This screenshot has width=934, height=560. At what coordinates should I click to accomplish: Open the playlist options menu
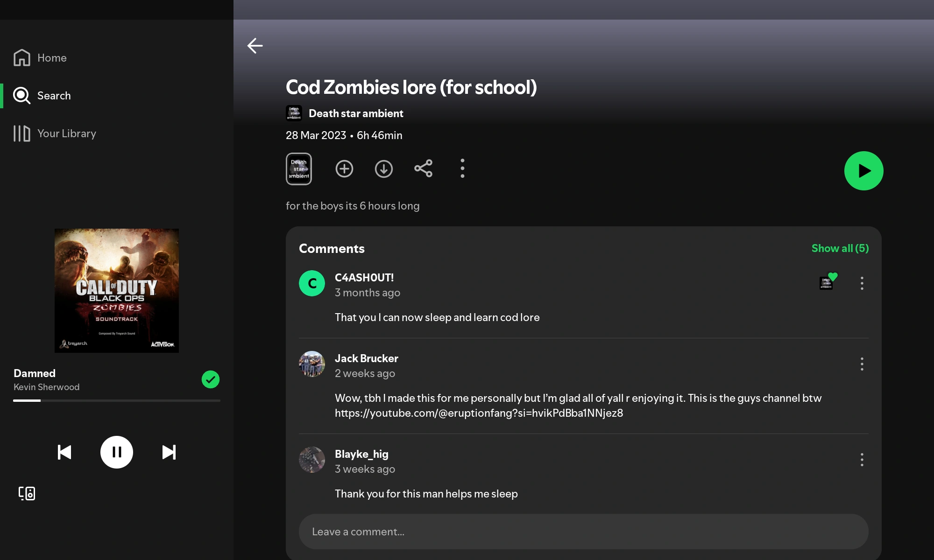[x=462, y=168]
